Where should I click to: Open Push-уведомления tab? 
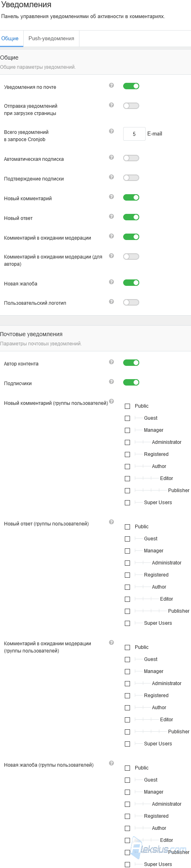coord(51,39)
